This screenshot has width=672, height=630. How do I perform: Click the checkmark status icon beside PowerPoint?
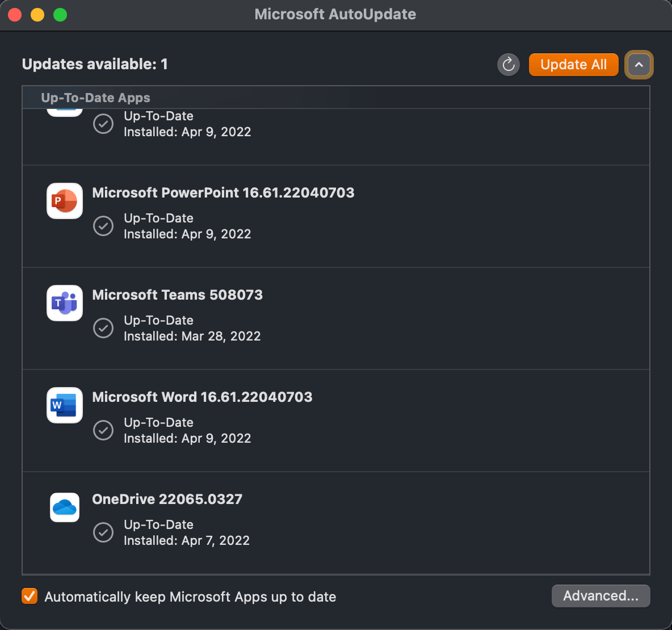[103, 226]
